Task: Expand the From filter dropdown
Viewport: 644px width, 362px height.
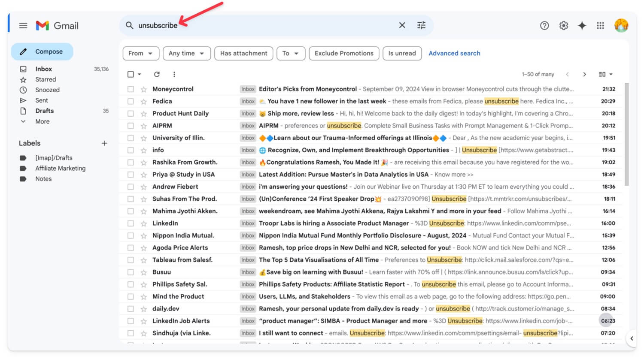Action: [x=140, y=53]
